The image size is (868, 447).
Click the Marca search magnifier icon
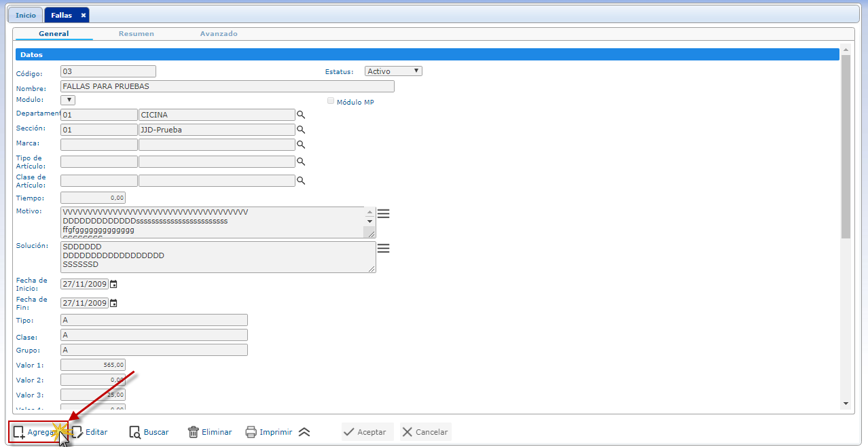click(x=301, y=144)
